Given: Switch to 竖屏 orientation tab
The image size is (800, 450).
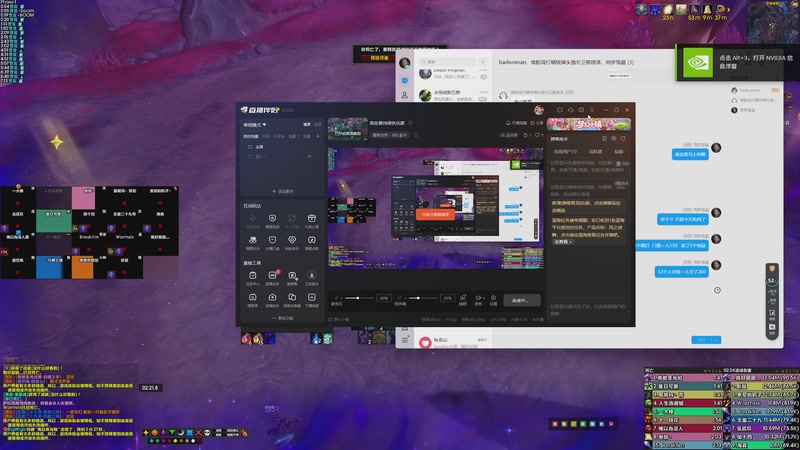Looking at the screenshot, I should point(318,124).
